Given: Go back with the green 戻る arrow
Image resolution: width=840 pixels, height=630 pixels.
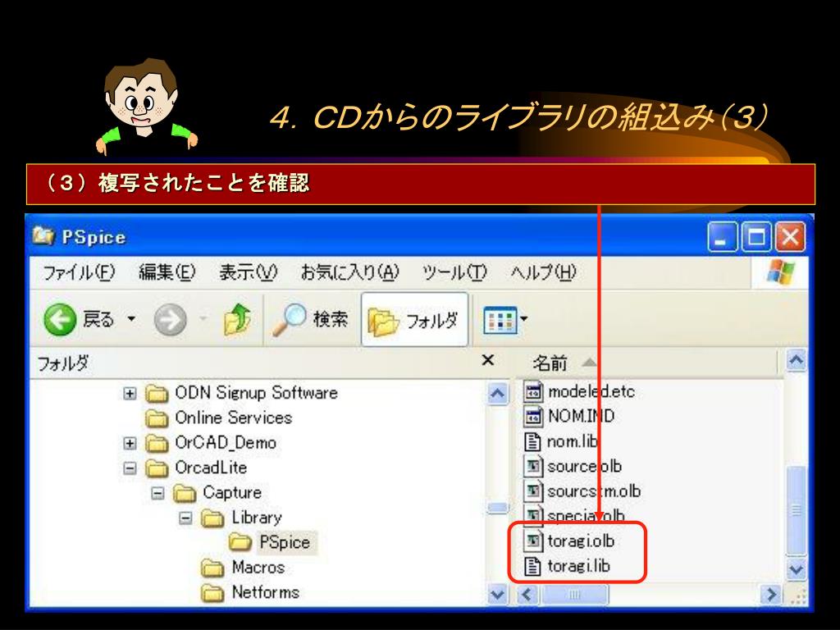Looking at the screenshot, I should [x=60, y=319].
